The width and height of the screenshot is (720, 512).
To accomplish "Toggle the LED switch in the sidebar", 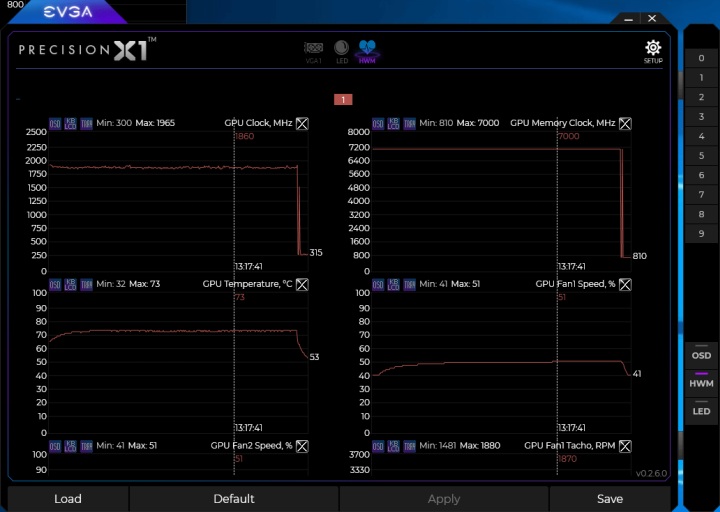I will click(x=701, y=409).
